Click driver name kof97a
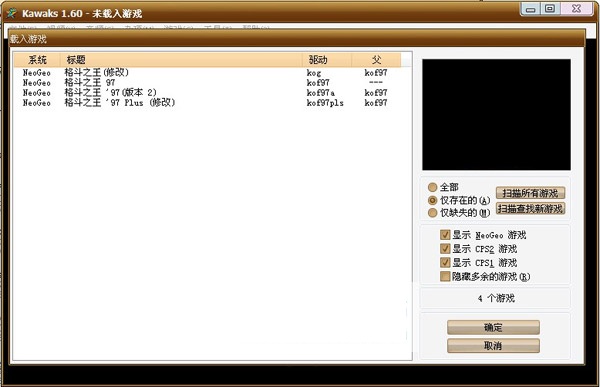Viewport: 600px width, 387px height. coord(321,93)
